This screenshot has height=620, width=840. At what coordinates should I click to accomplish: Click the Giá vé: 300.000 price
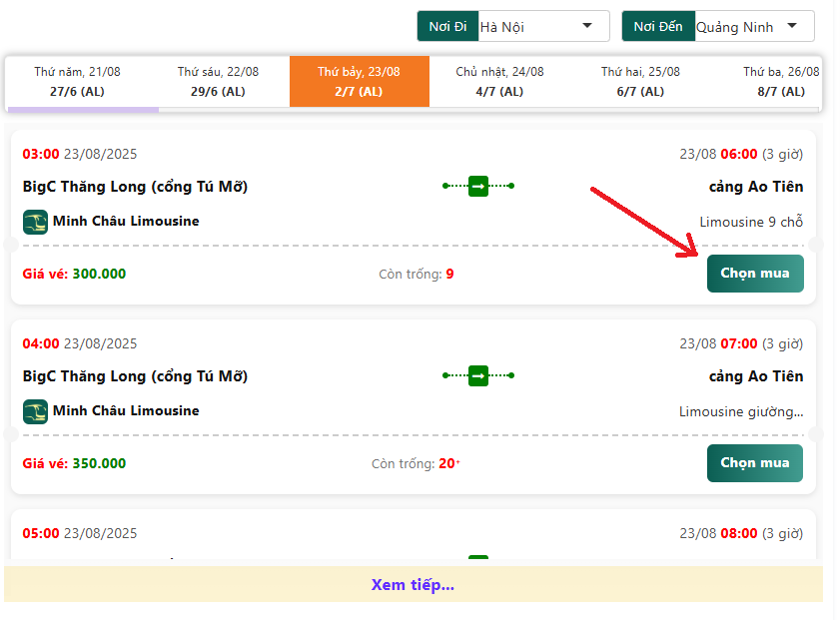pos(75,274)
